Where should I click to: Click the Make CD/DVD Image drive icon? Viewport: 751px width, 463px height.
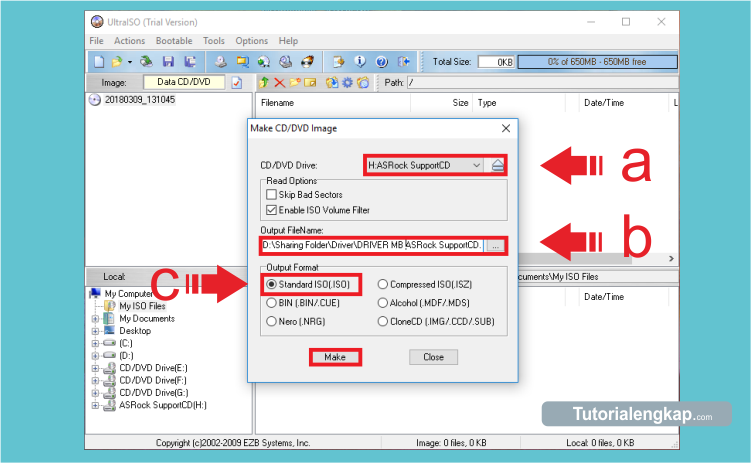click(x=221, y=61)
